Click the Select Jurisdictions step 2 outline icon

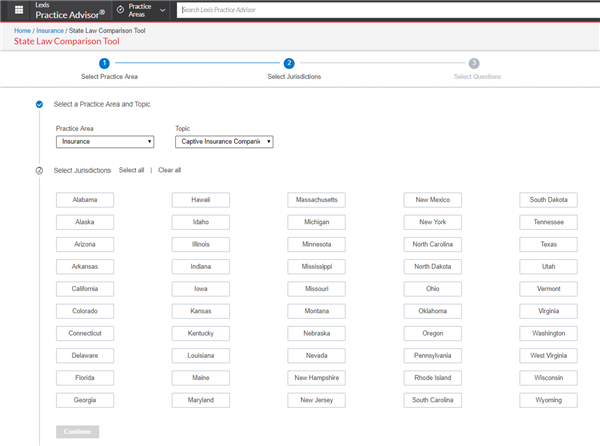[x=39, y=171]
